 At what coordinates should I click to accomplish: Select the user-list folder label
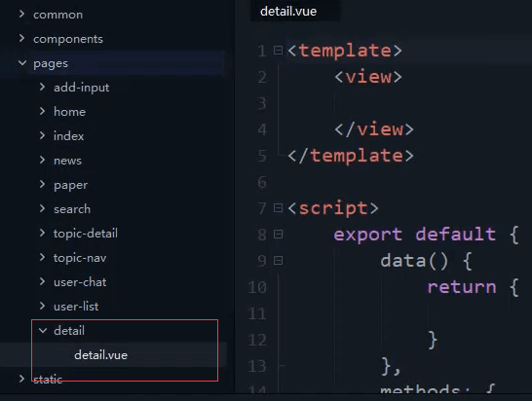(76, 307)
